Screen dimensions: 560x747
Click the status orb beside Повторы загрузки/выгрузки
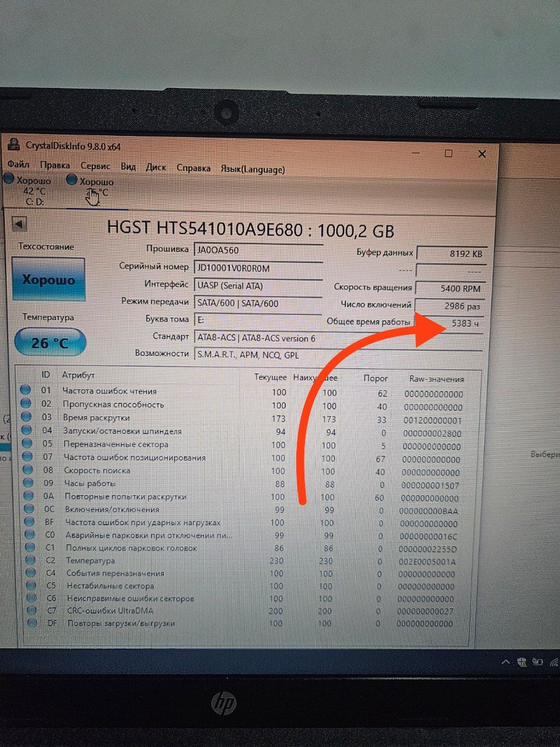point(33,623)
